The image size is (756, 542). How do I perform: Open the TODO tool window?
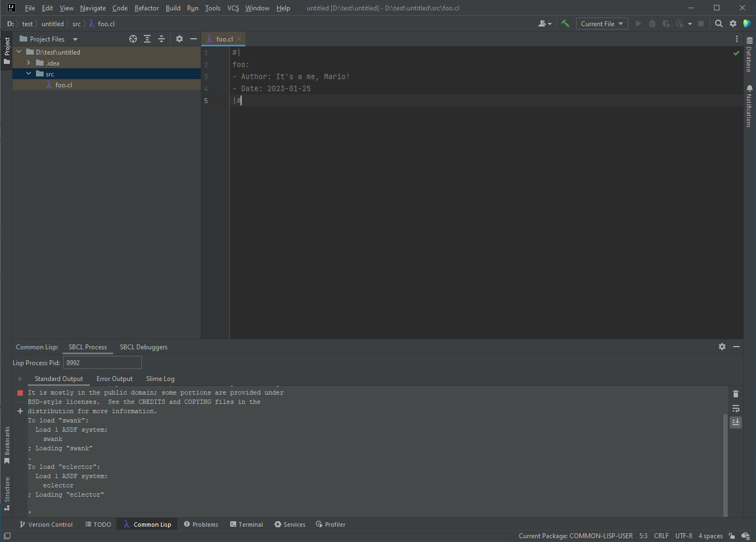pos(98,525)
